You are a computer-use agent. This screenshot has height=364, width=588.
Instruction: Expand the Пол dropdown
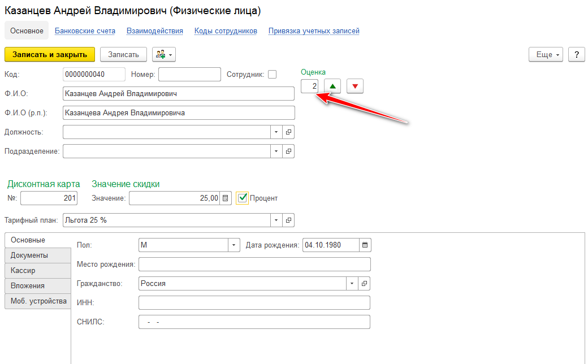234,245
